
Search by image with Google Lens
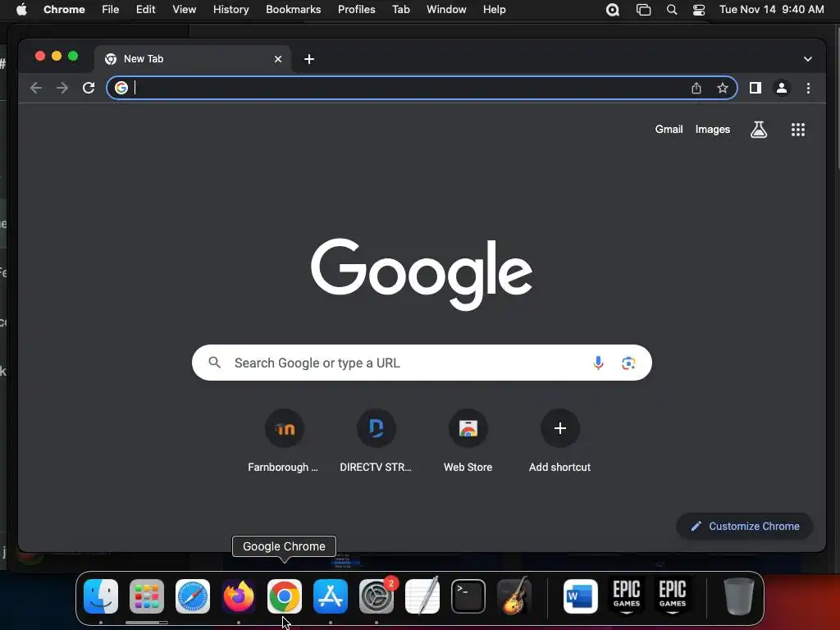click(628, 363)
